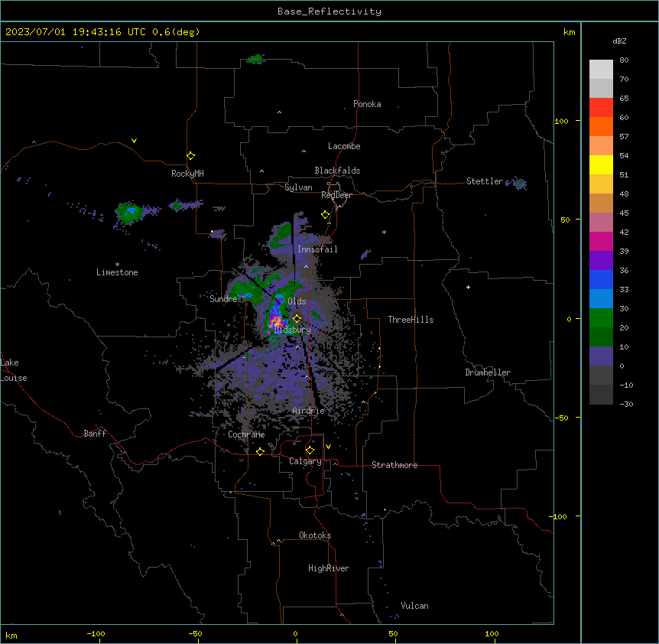Select the -30 value in dBZ legend
The width and height of the screenshot is (659, 644).
click(x=626, y=404)
